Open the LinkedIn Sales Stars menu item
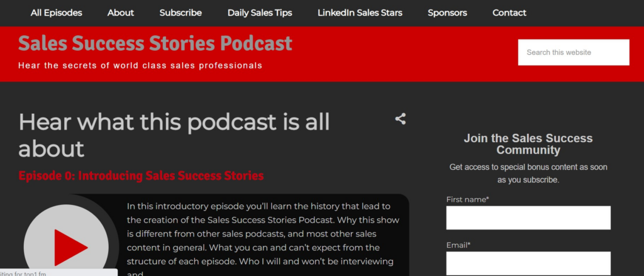 click(360, 13)
